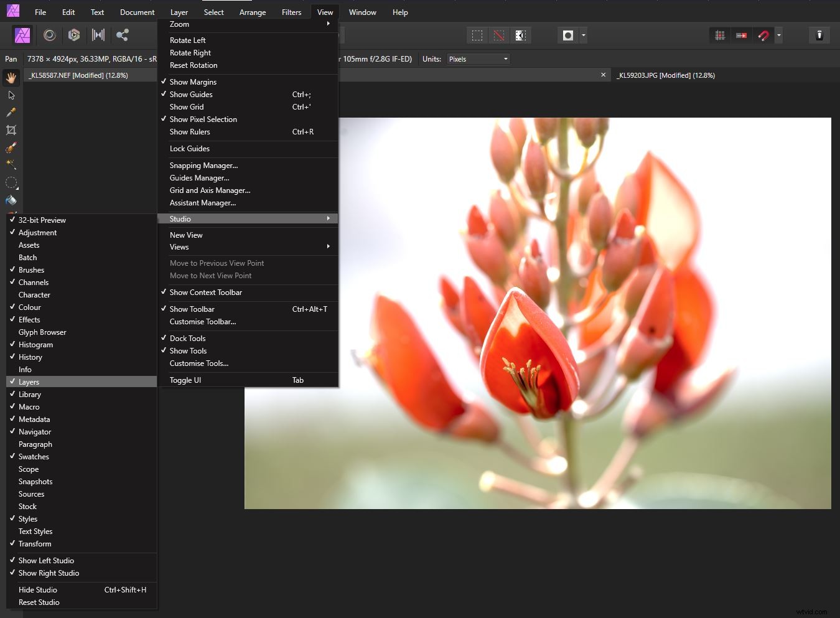
Task: Click the delete trash icon on the toolbar
Action: point(819,35)
